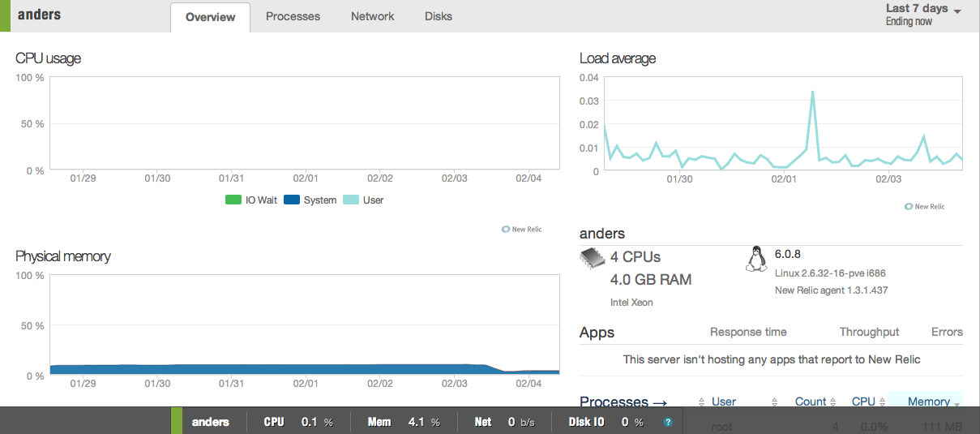Image resolution: width=980 pixels, height=434 pixels.
Task: Click sort arrows left of User header
Action: point(702,402)
